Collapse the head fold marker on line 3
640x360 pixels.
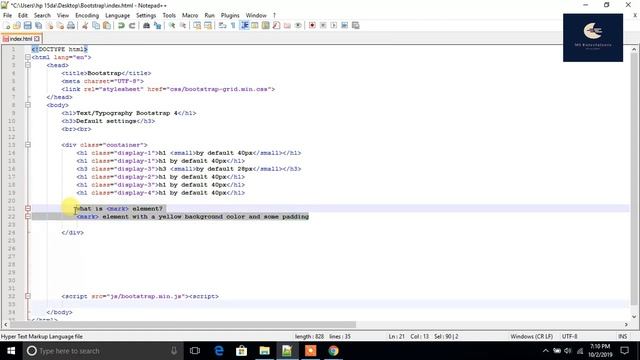[x=28, y=65]
